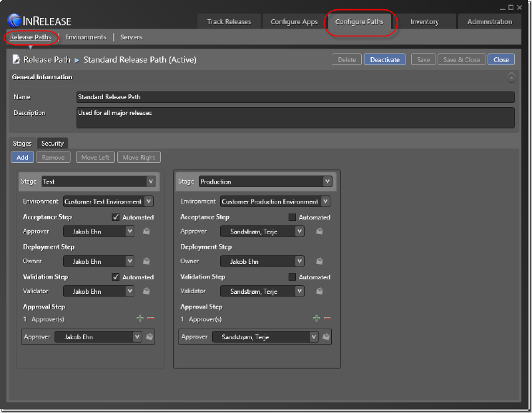532x413 pixels.
Task: Click the InRelease logo icon
Action: [x=14, y=21]
